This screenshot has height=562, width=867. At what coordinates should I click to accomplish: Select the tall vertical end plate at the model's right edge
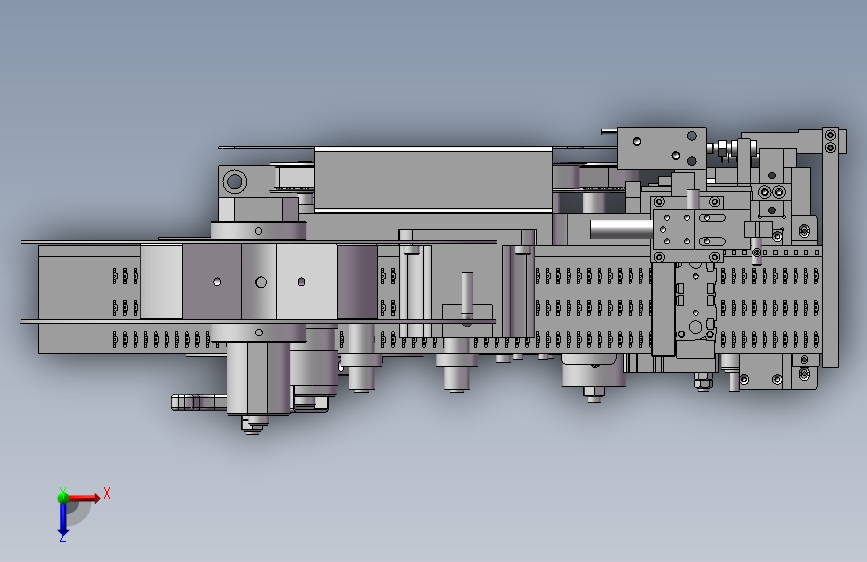coord(830,247)
